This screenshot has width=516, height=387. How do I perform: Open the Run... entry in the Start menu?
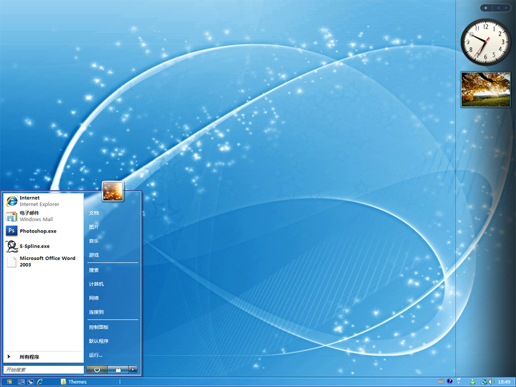click(96, 355)
